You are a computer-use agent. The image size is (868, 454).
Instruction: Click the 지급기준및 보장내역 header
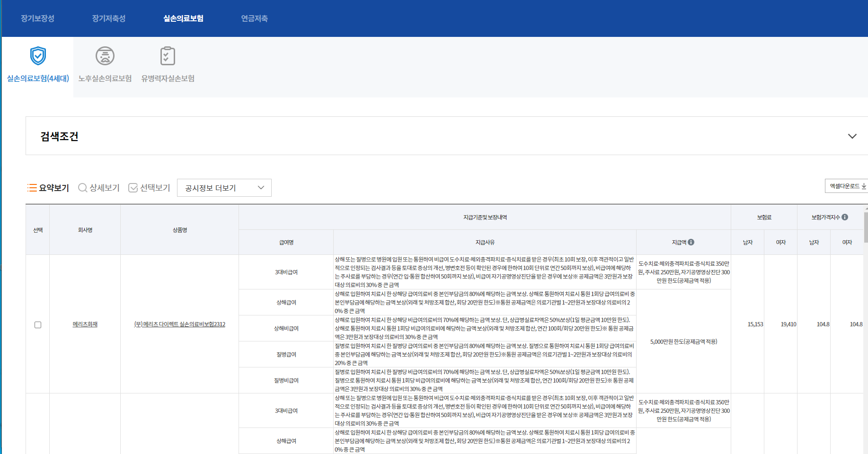tap(485, 218)
